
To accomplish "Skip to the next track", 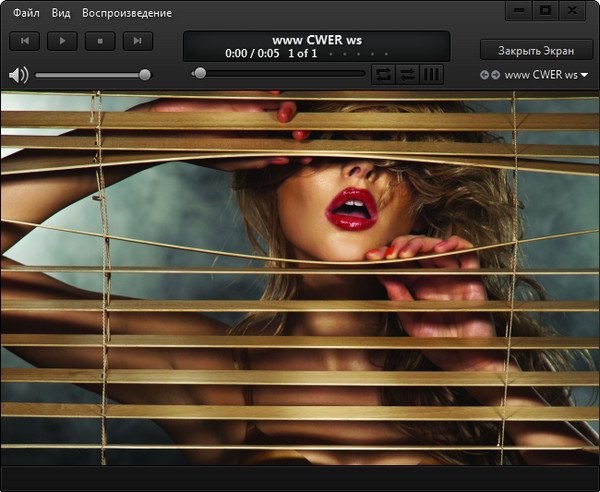I will click(x=138, y=41).
